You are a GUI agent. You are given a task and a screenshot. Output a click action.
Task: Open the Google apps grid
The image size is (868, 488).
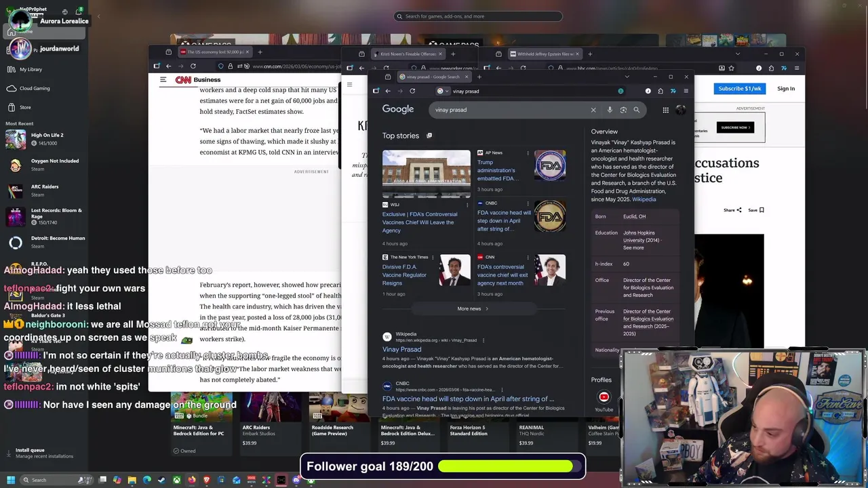(x=666, y=110)
